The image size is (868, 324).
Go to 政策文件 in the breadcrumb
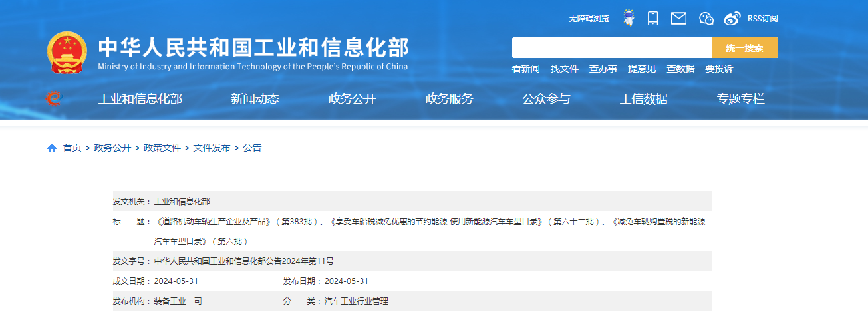(162, 148)
